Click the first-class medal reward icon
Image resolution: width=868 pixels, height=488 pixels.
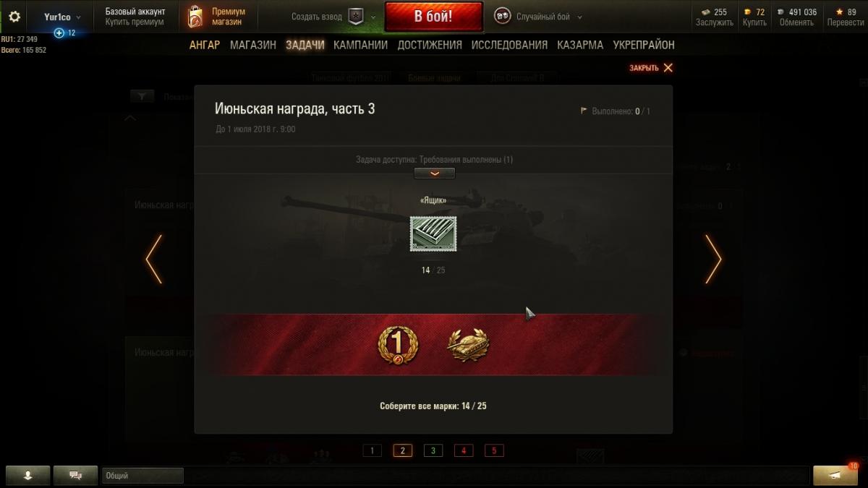point(398,344)
